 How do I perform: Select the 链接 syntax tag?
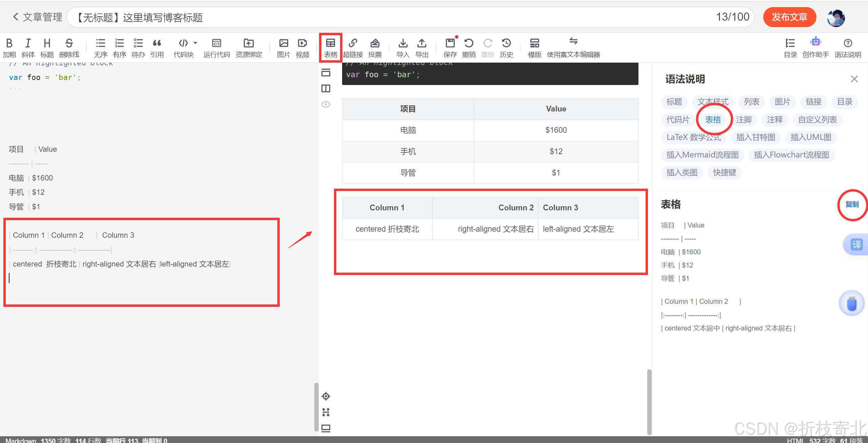[814, 102]
